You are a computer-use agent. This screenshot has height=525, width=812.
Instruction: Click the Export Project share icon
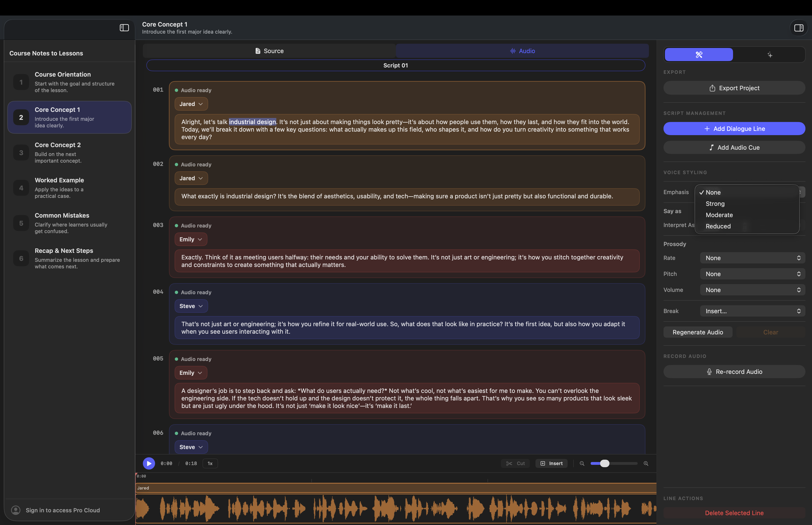(x=712, y=88)
